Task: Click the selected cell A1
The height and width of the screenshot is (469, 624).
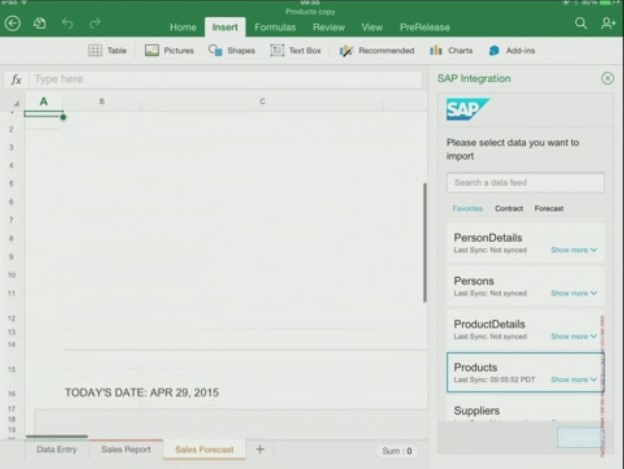Action: (x=44, y=114)
